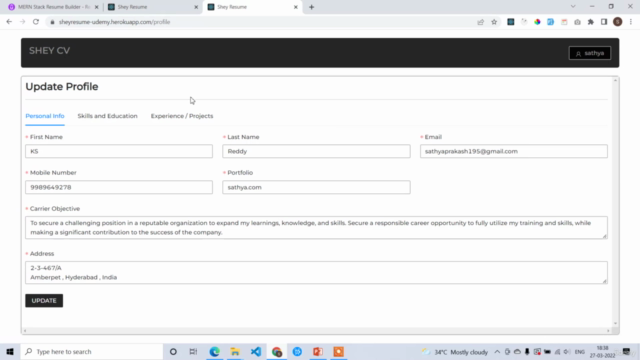Click the SHEY CV logo text
The width and height of the screenshot is (640, 360).
tap(49, 51)
